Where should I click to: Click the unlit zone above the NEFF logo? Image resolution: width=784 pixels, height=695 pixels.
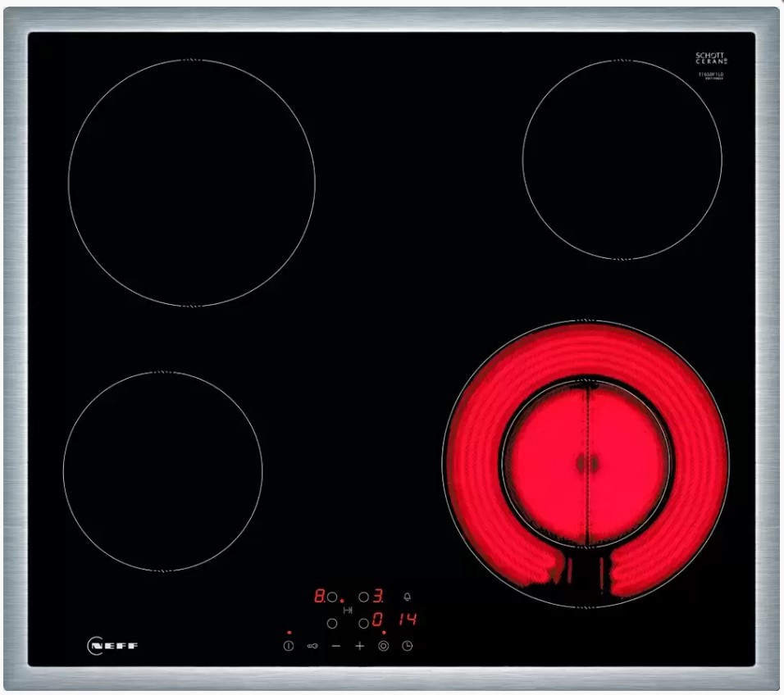163,471
